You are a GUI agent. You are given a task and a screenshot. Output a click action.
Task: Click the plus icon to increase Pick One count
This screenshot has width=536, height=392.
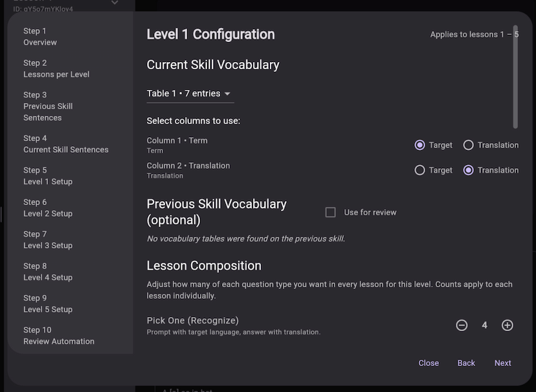click(x=508, y=325)
